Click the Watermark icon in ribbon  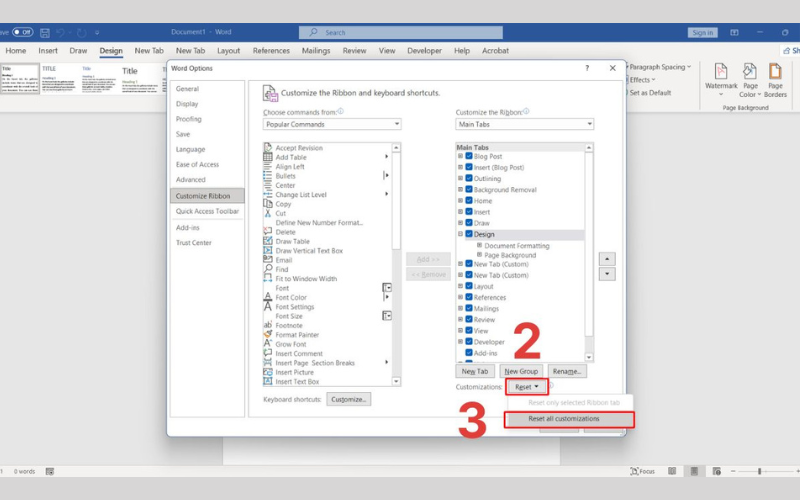pos(720,73)
